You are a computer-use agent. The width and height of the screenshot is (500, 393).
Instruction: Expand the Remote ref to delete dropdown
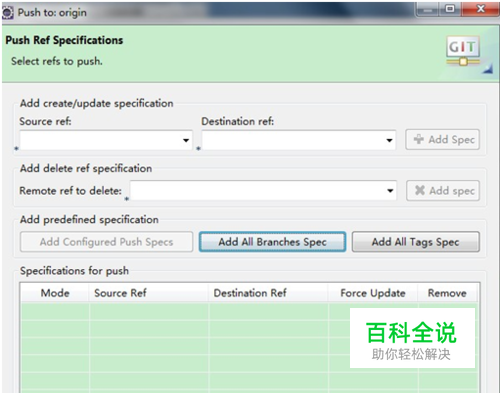[x=390, y=191]
